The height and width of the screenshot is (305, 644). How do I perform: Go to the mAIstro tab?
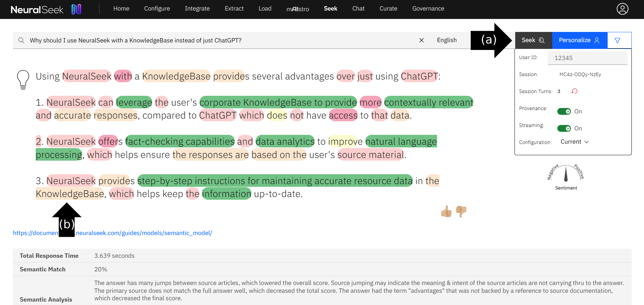click(x=297, y=9)
